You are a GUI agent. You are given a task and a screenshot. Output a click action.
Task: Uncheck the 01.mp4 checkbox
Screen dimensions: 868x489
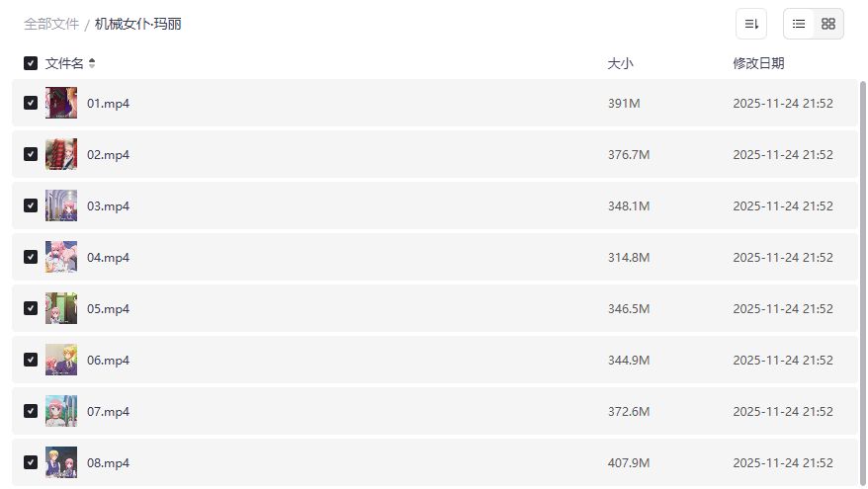31,103
